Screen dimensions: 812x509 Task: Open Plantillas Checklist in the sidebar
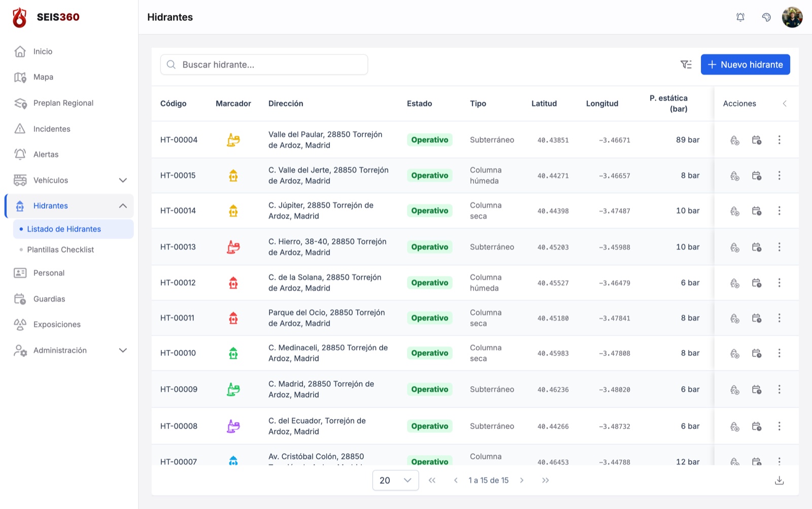[60, 250]
